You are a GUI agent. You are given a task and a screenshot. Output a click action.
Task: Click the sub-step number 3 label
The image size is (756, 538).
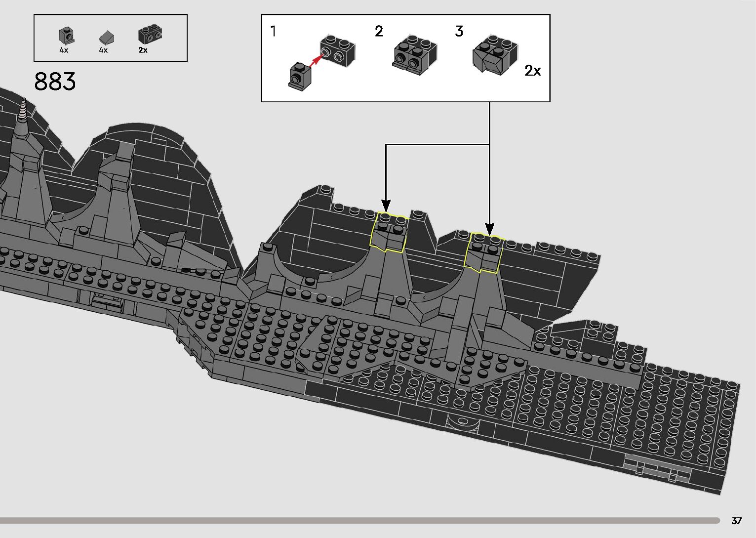459,32
